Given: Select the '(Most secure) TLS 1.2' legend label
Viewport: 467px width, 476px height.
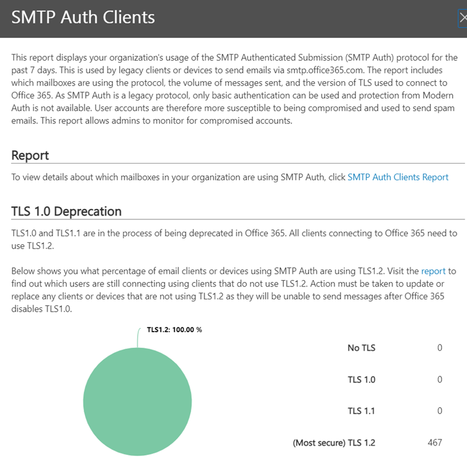Looking at the screenshot, I should (x=334, y=443).
